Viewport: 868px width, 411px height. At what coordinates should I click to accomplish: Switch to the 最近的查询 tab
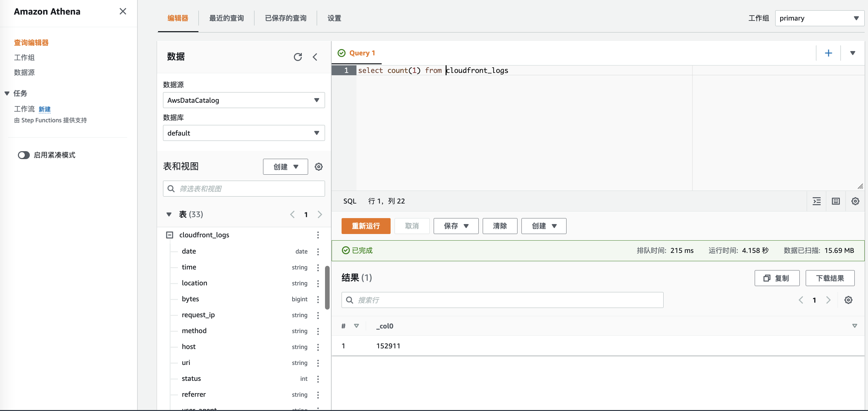point(226,18)
